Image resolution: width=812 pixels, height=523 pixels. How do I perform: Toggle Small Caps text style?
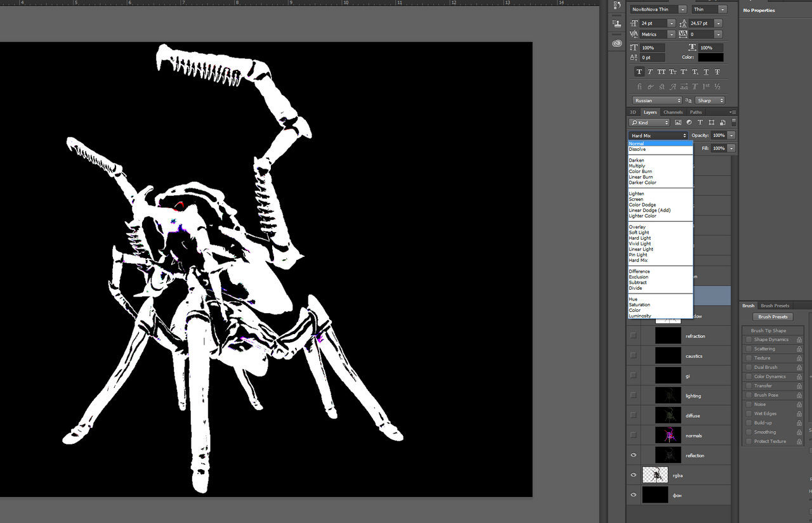pos(672,72)
